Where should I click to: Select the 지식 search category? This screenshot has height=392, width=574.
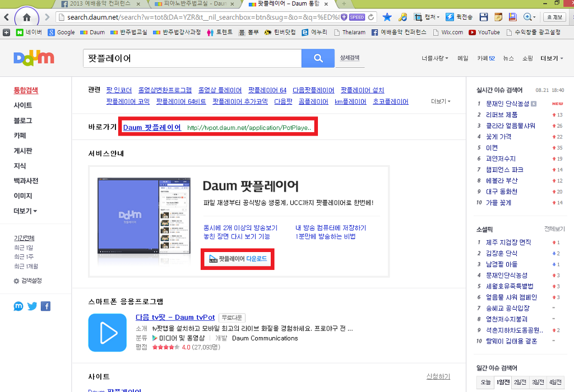(20, 166)
